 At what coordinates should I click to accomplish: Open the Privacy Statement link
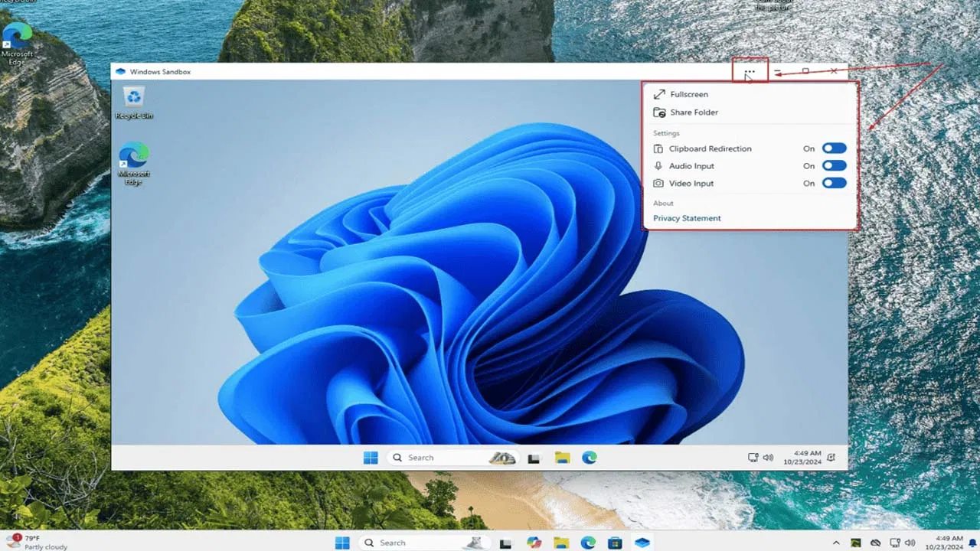687,218
